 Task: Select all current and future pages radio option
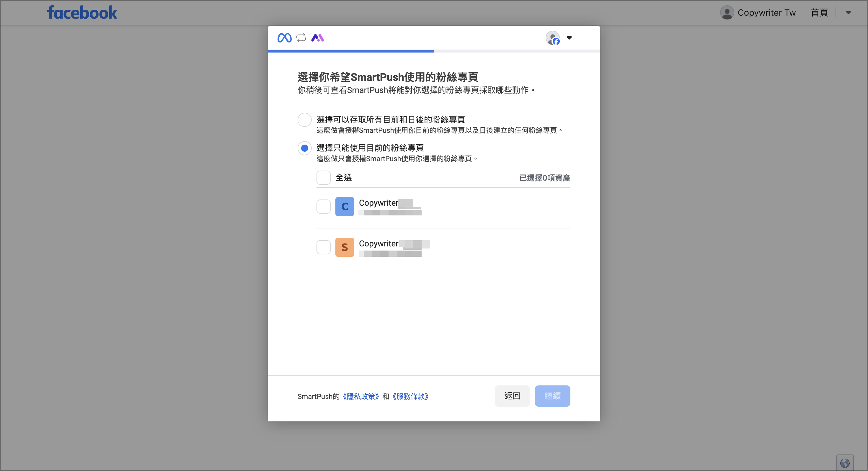(x=304, y=120)
